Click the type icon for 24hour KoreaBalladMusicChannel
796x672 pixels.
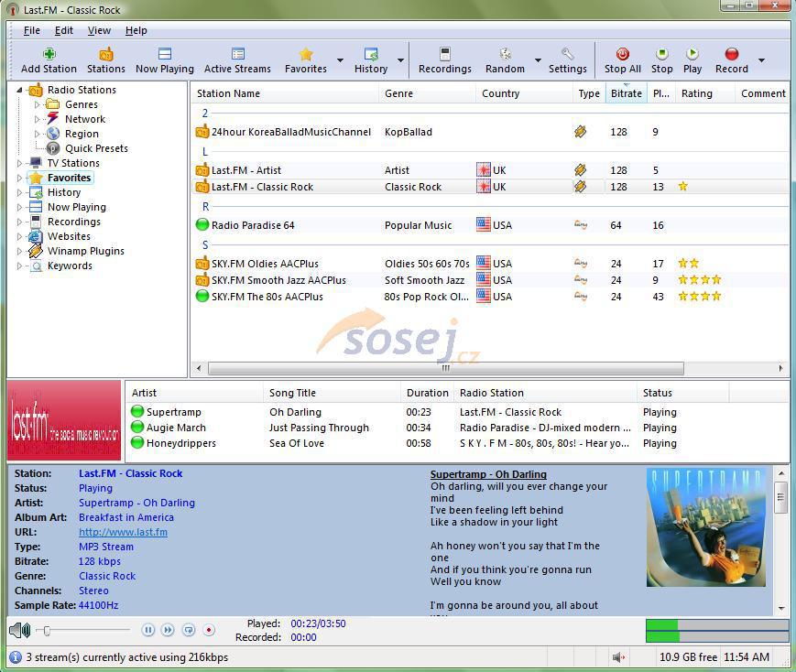tap(580, 132)
